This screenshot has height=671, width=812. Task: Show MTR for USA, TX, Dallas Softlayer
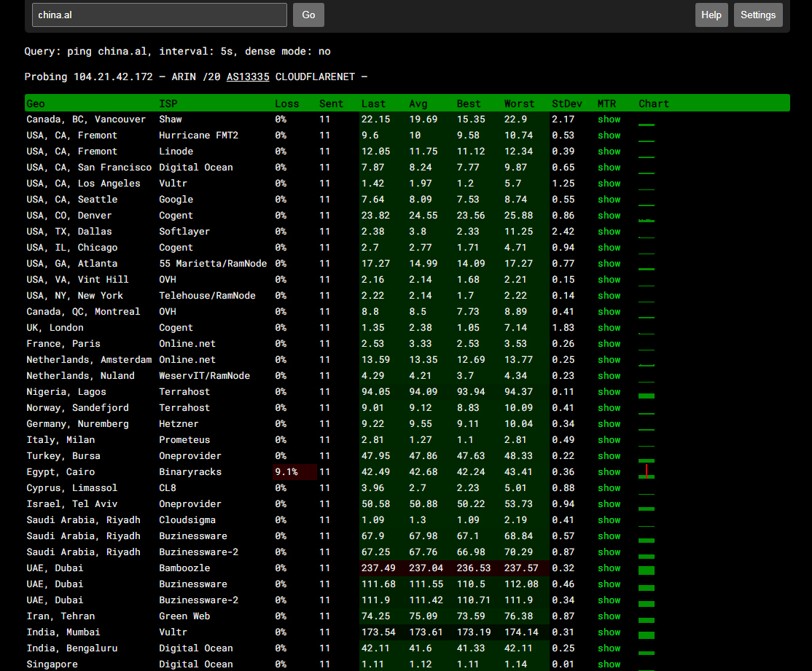609,232
